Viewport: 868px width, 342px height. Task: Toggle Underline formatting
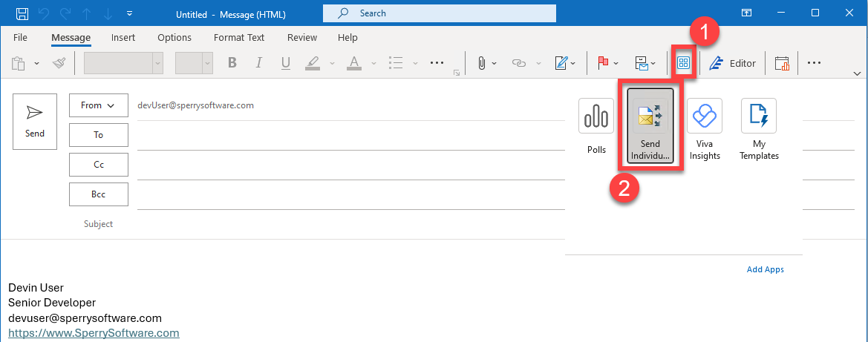tap(286, 63)
